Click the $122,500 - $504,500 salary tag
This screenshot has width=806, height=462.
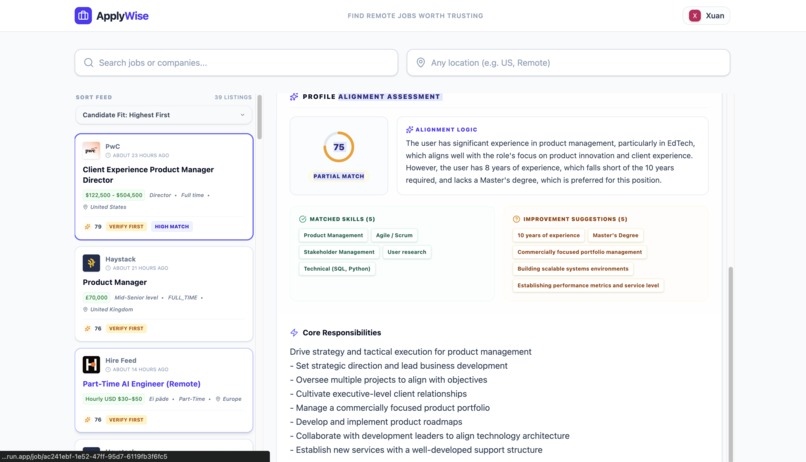[x=114, y=195]
